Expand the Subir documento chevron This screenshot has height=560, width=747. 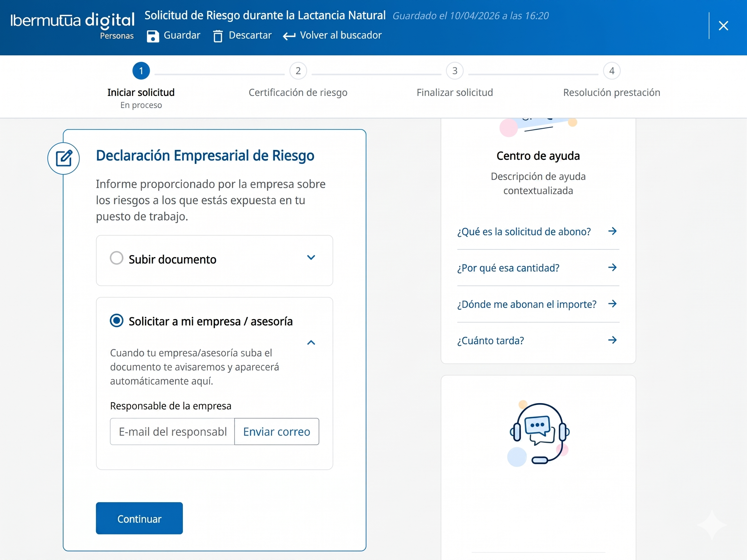tap(311, 257)
